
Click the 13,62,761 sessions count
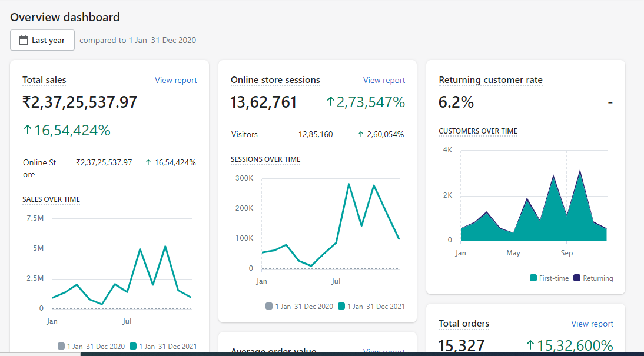[x=264, y=102]
